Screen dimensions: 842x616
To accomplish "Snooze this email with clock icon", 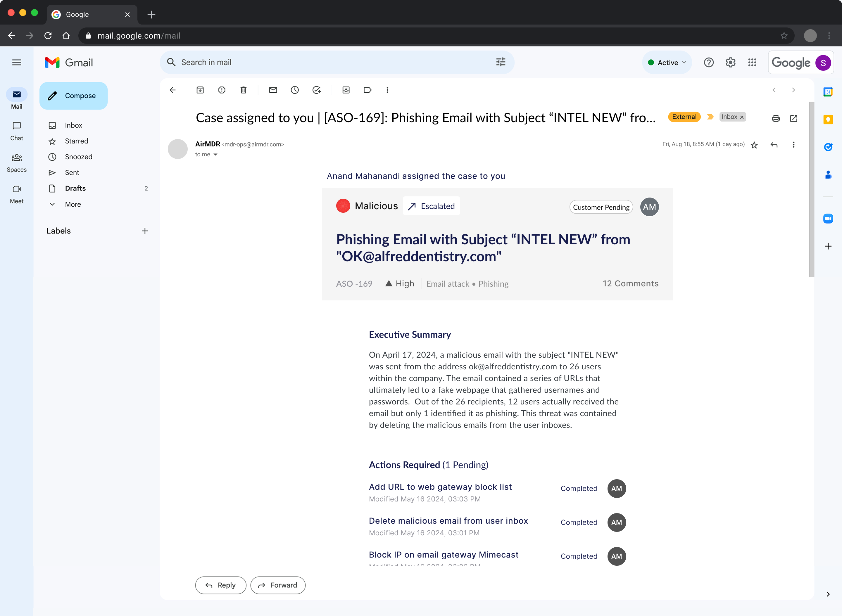I will pyautogui.click(x=295, y=90).
